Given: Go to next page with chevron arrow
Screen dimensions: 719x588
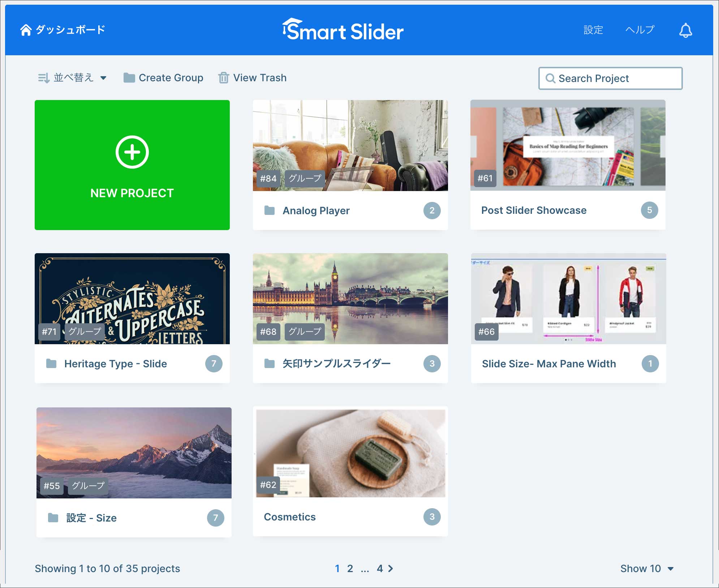Looking at the screenshot, I should 391,568.
